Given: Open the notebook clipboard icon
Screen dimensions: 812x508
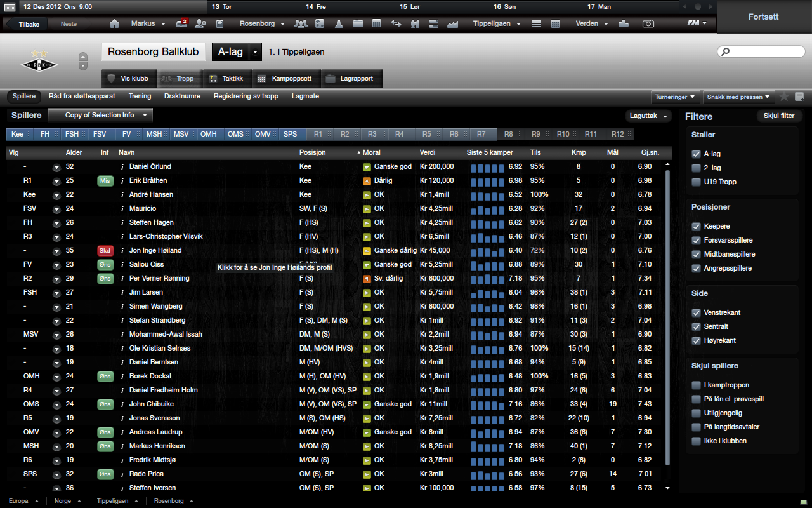Looking at the screenshot, I should (219, 23).
